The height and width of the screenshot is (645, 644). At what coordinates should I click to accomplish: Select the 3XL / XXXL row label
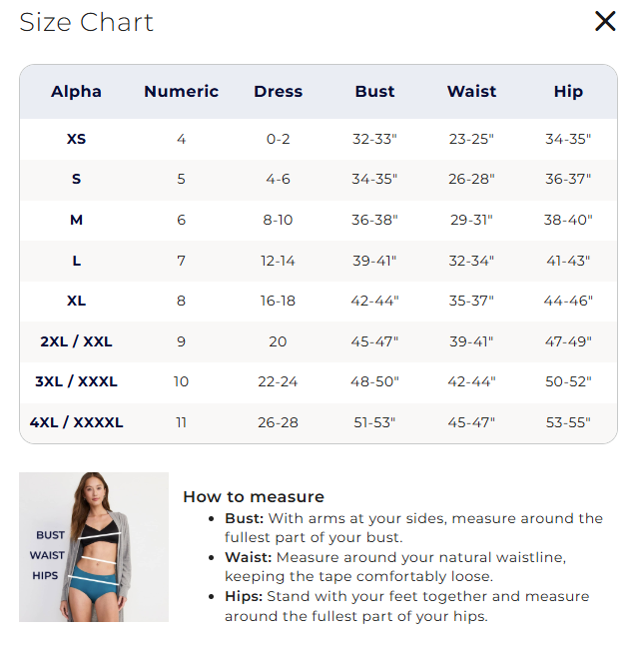[x=77, y=381]
